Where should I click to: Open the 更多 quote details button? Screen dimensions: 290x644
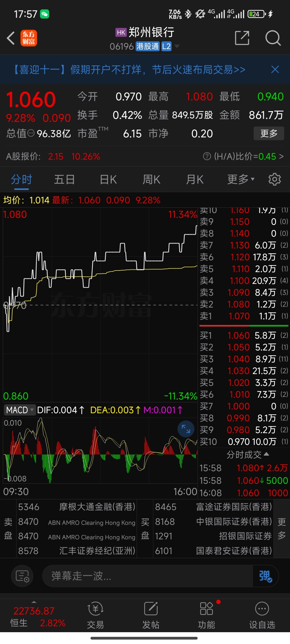(269, 133)
